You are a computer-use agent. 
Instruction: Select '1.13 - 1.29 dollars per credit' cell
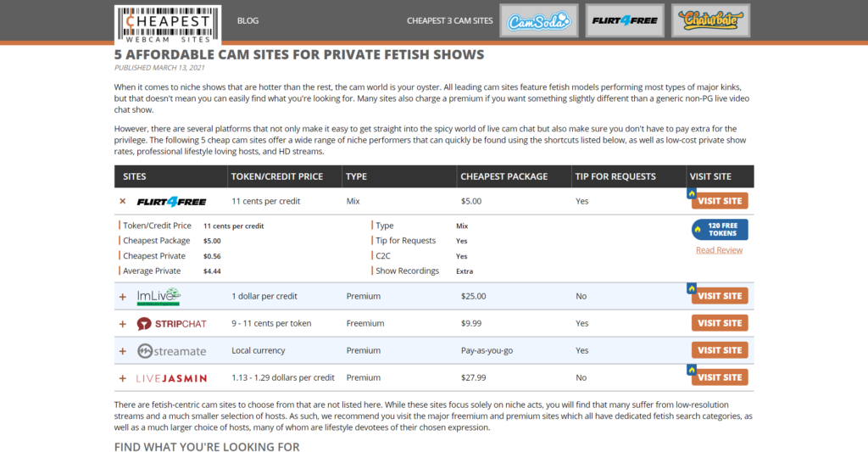tap(283, 377)
